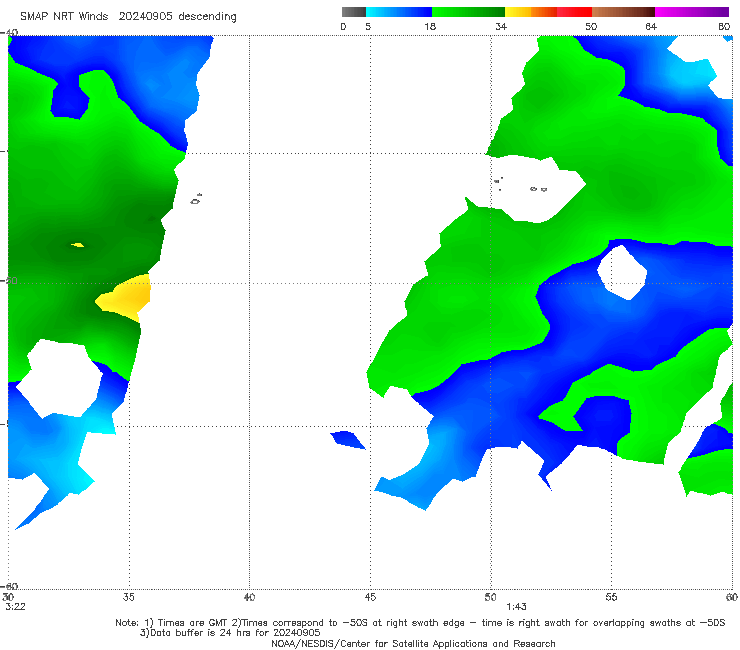This screenshot has width=740, height=650.
Task: Click the color bar label '50'
Action: pos(591,26)
